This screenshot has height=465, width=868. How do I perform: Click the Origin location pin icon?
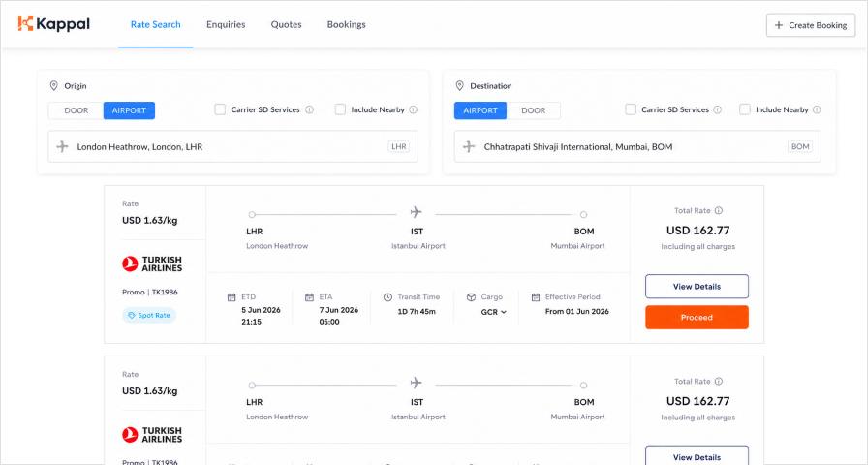[53, 86]
